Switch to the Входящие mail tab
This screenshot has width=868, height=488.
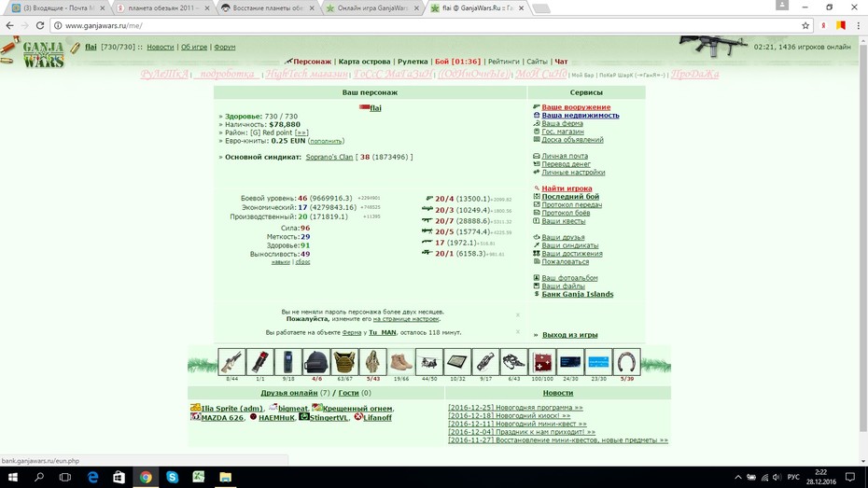click(58, 8)
